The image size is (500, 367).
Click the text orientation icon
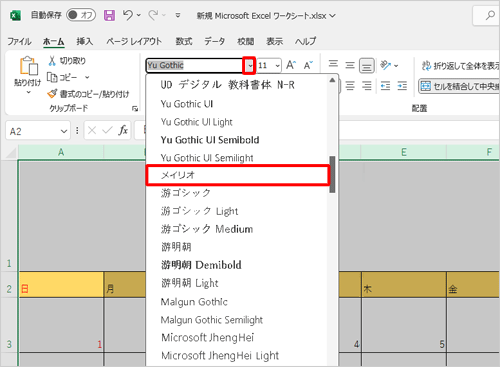[385, 65]
